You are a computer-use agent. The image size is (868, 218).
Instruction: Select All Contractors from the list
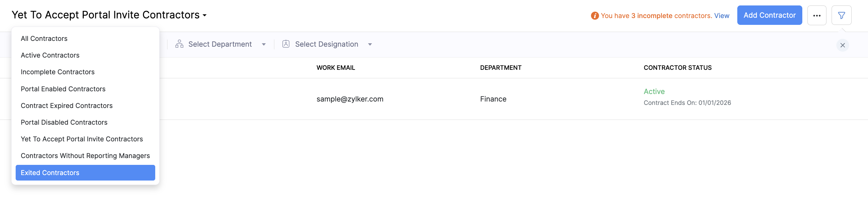point(44,38)
